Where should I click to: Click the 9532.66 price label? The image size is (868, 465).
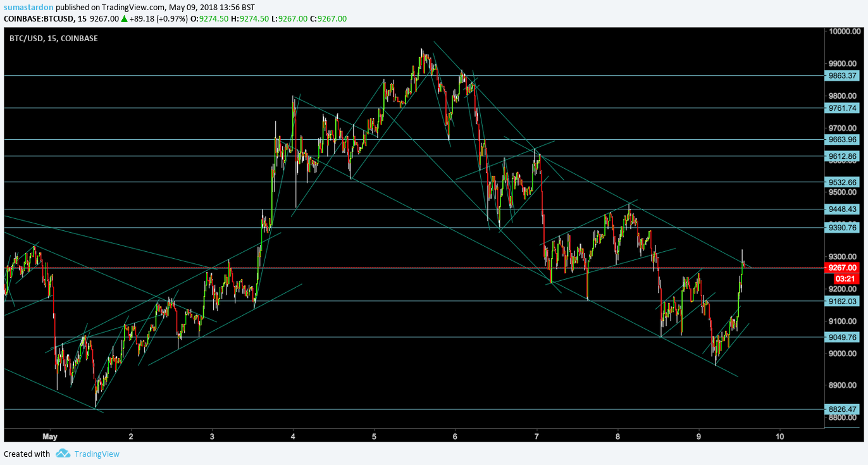(x=843, y=182)
